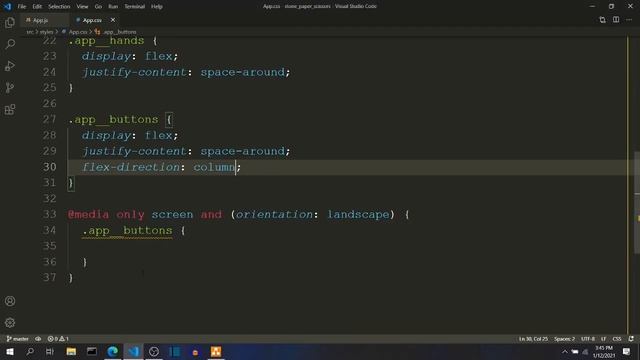Click the Spaces: 2 indentation setting
This screenshot has width=640, height=360.
(564, 339)
